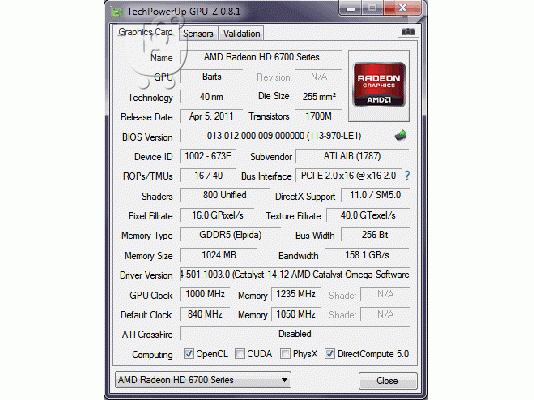The image size is (534, 400).
Task: Click the Transistors value 1700M
Action: coord(318,116)
